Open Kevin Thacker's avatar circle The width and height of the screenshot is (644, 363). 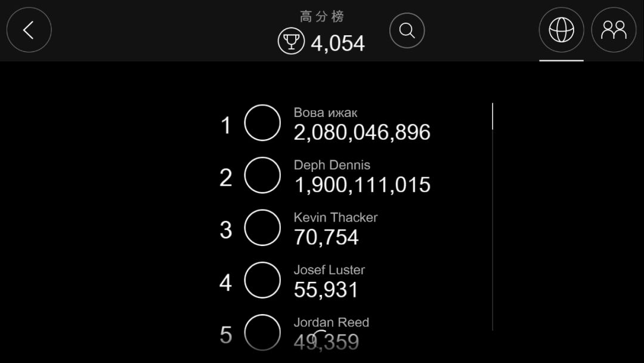[262, 227]
